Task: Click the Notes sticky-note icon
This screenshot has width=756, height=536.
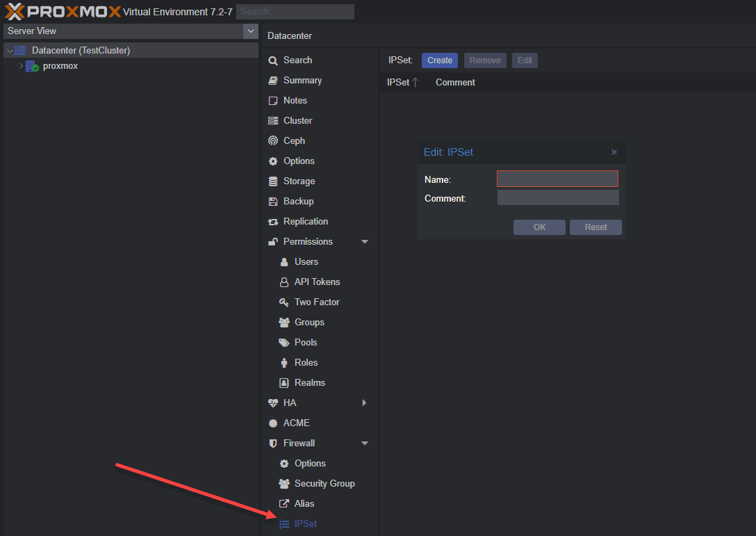Action: [273, 101]
